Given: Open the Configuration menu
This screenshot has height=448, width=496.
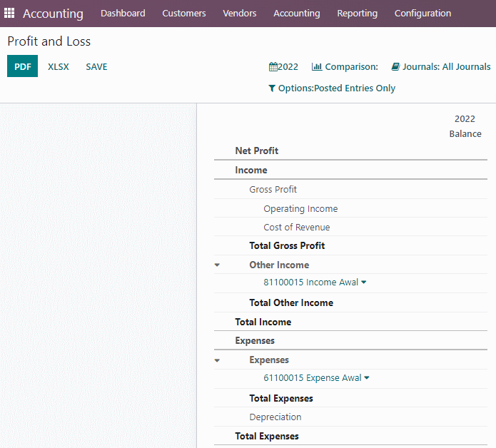Looking at the screenshot, I should tap(422, 14).
